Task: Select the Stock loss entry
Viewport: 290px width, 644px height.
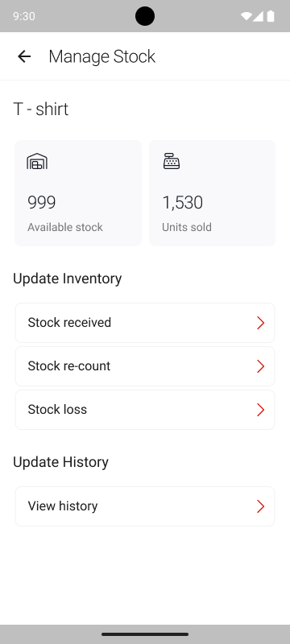Action: click(x=145, y=410)
